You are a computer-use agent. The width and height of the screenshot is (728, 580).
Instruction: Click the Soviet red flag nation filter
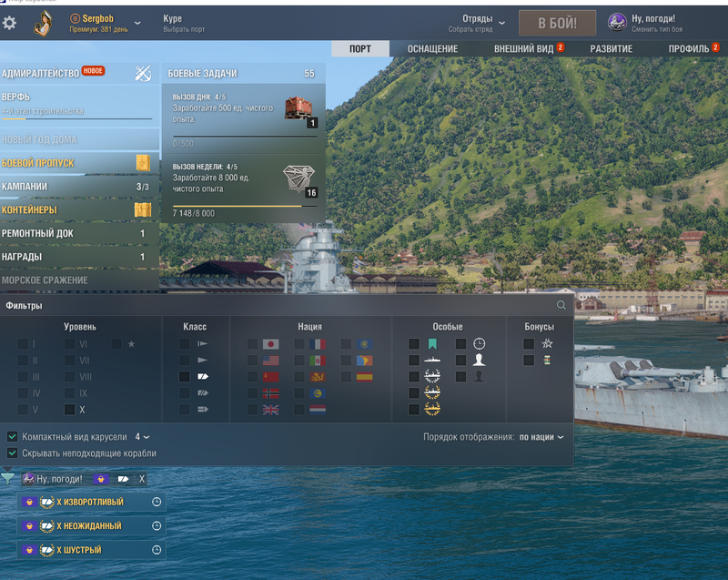pyautogui.click(x=270, y=377)
